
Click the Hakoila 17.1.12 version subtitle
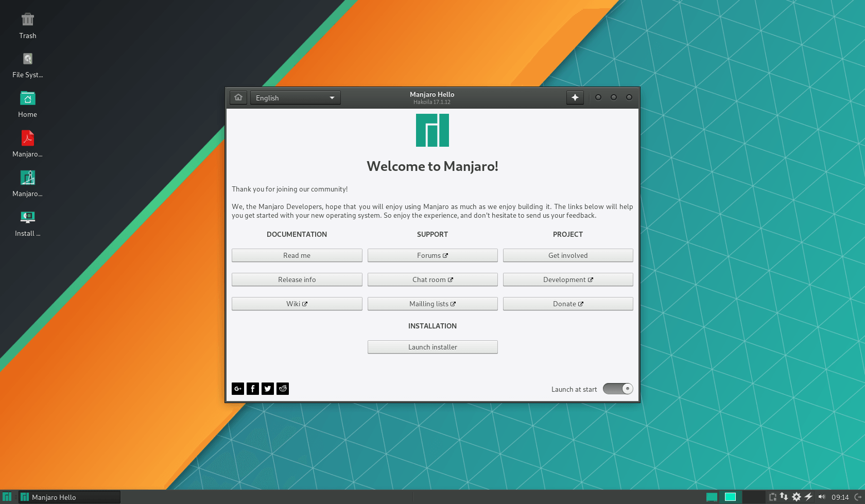point(432,102)
